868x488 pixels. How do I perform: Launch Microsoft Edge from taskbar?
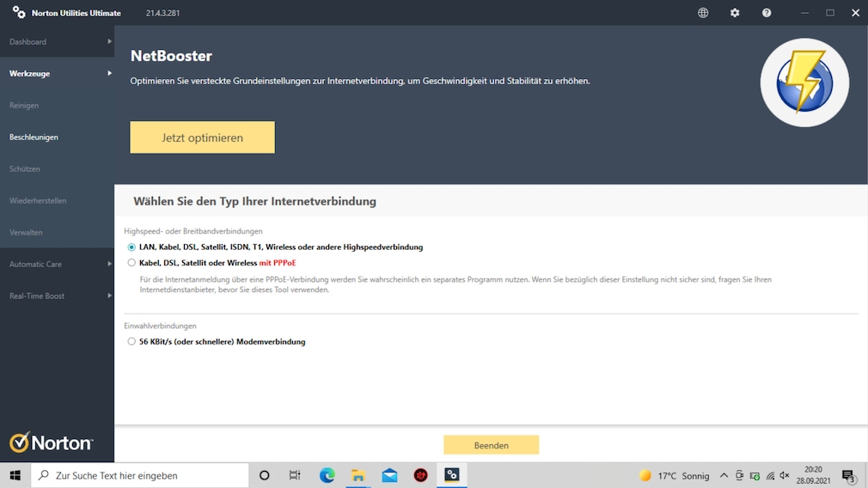(x=327, y=475)
